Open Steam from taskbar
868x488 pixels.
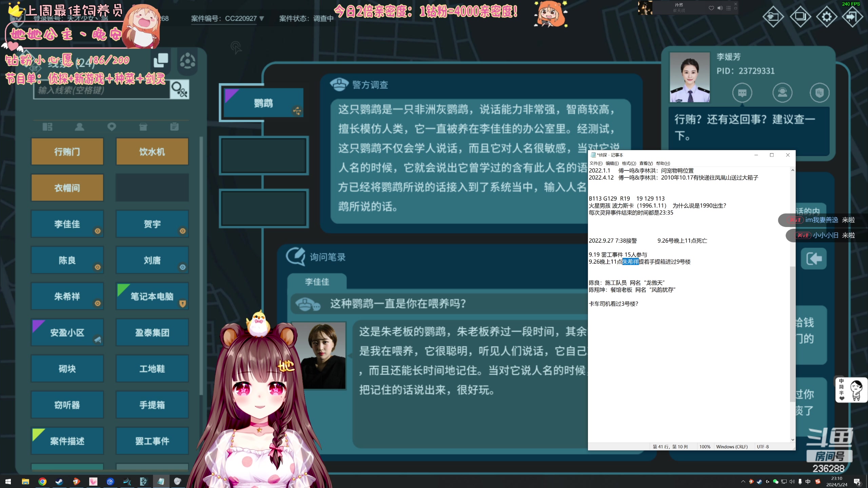(x=59, y=481)
